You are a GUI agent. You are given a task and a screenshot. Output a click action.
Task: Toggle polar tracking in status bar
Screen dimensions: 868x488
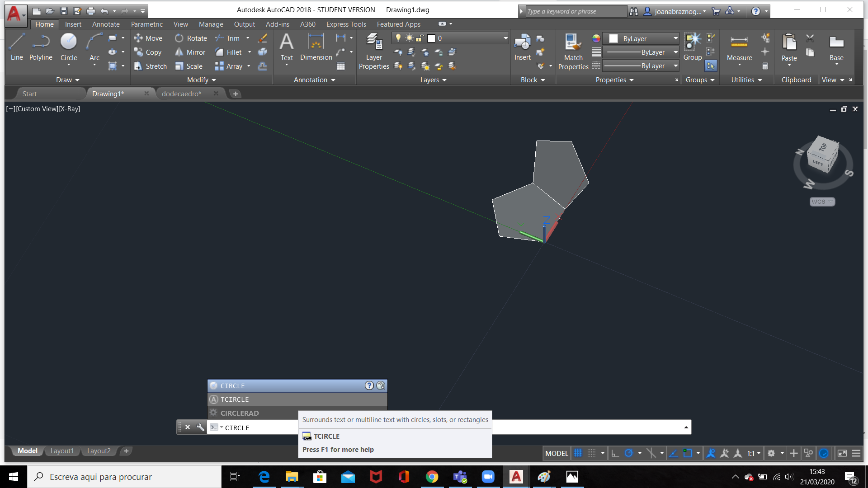[628, 453]
